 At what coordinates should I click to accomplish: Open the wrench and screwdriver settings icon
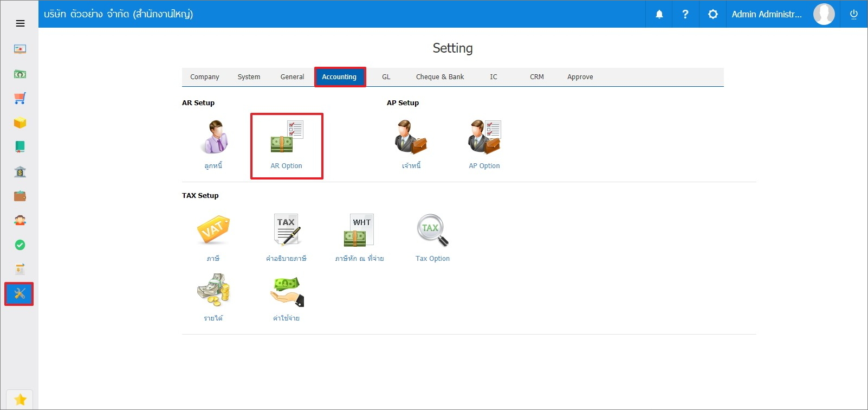20,294
